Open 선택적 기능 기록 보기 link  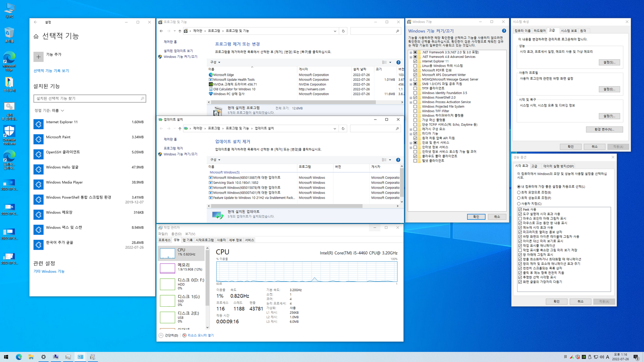[x=51, y=71]
